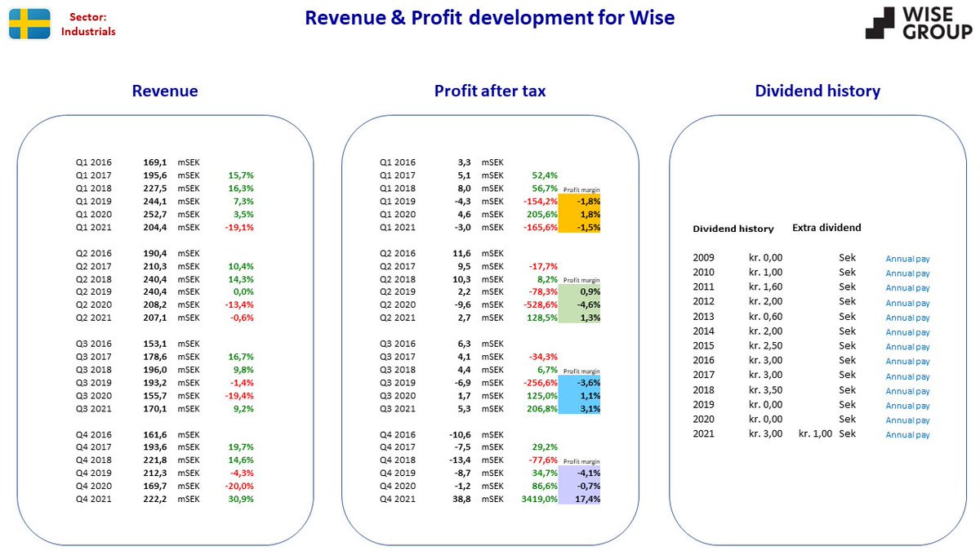980x551 pixels.
Task: Select the revenue growth '30,9%' for Q4 2021
Action: [x=242, y=500]
